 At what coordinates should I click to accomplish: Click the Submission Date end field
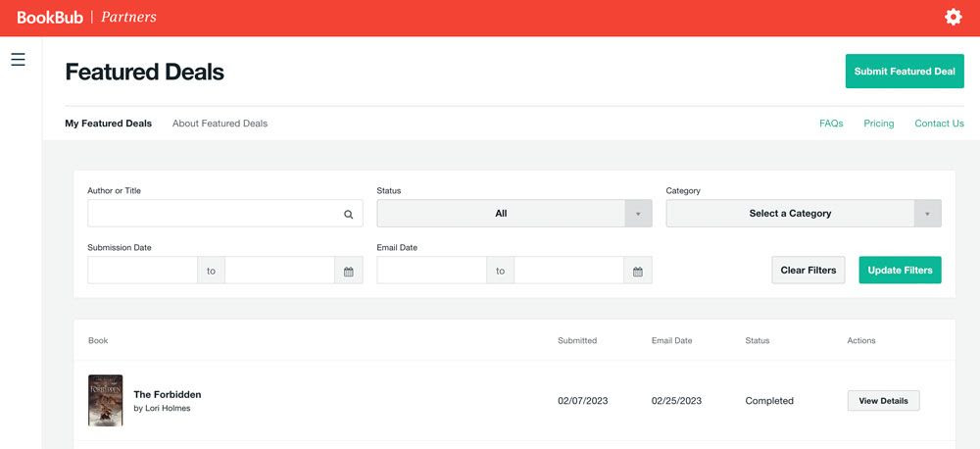[280, 271]
